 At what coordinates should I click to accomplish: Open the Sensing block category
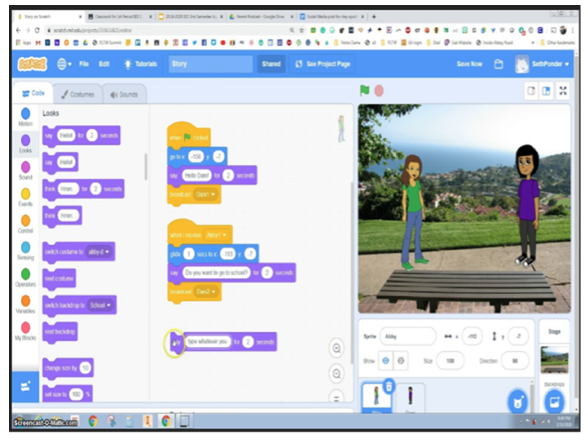[x=26, y=251]
